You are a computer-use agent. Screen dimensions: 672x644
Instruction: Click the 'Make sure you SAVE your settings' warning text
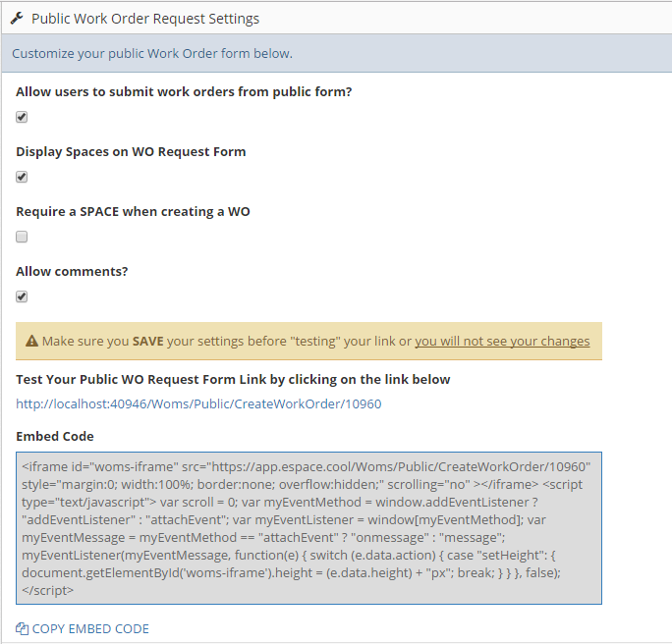[315, 341]
